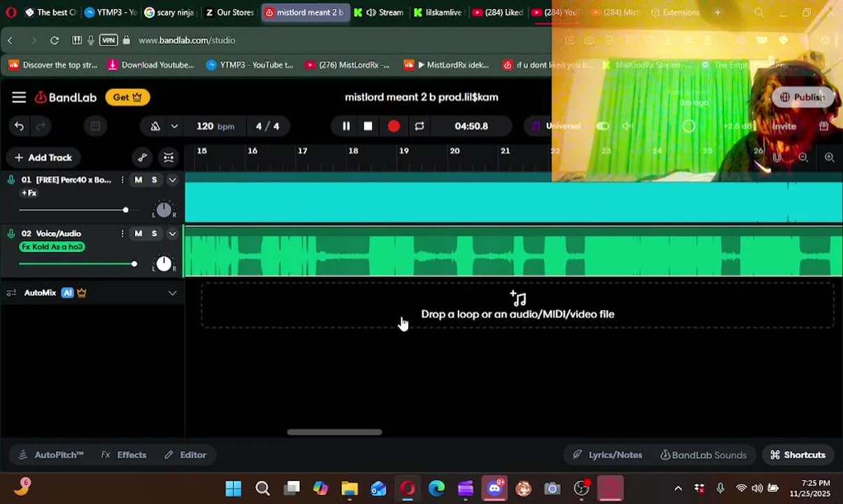Open AutoPitch panel
This screenshot has width=843, height=504.
click(x=50, y=455)
